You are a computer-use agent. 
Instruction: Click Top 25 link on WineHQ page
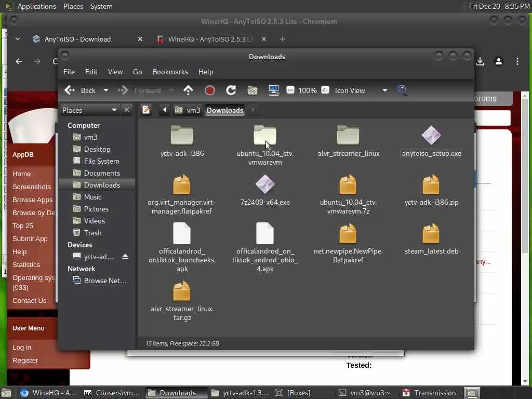point(23,225)
